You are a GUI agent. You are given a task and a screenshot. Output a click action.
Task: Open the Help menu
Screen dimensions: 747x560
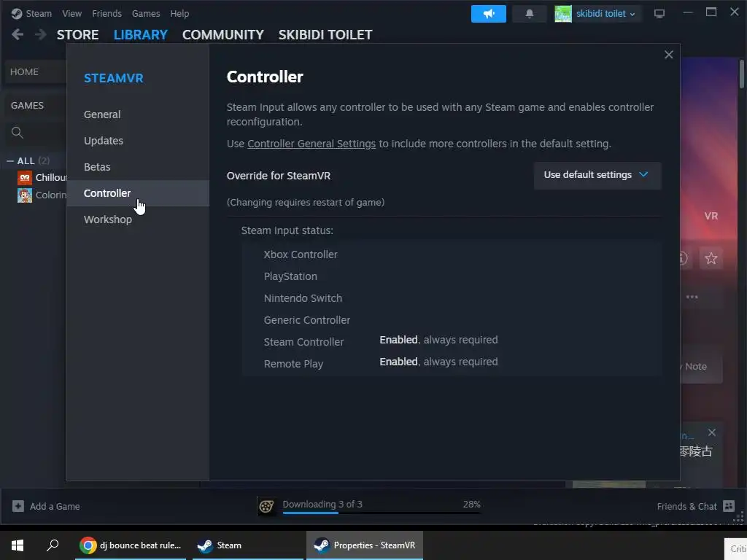[179, 13]
